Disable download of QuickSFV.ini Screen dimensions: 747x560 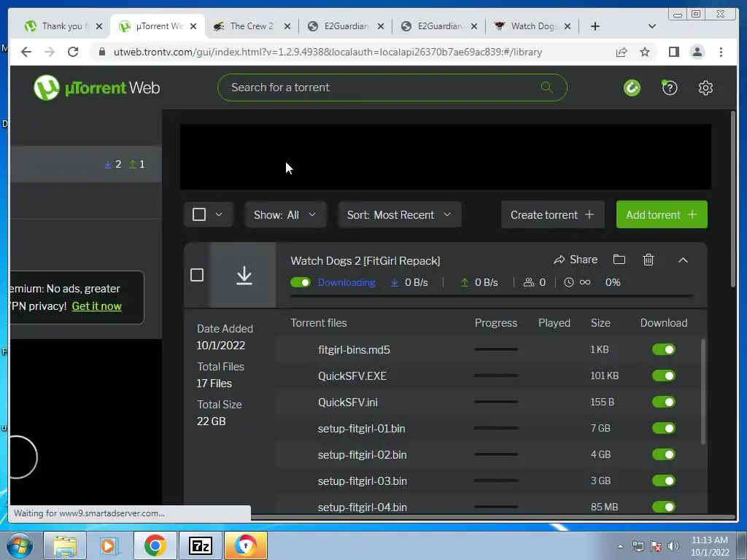pos(664,402)
